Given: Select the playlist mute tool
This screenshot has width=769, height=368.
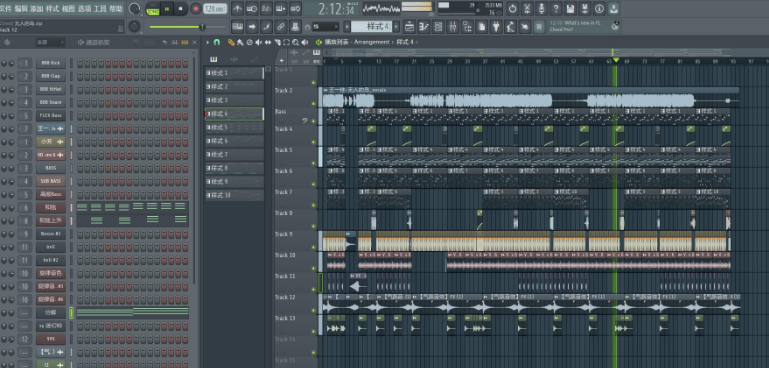Looking at the screenshot, I should coord(258,42).
